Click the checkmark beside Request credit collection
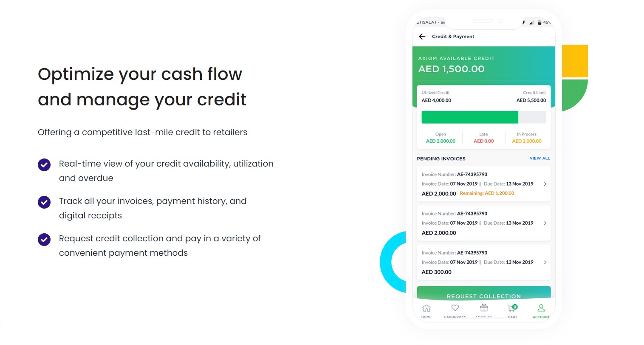 (x=44, y=239)
